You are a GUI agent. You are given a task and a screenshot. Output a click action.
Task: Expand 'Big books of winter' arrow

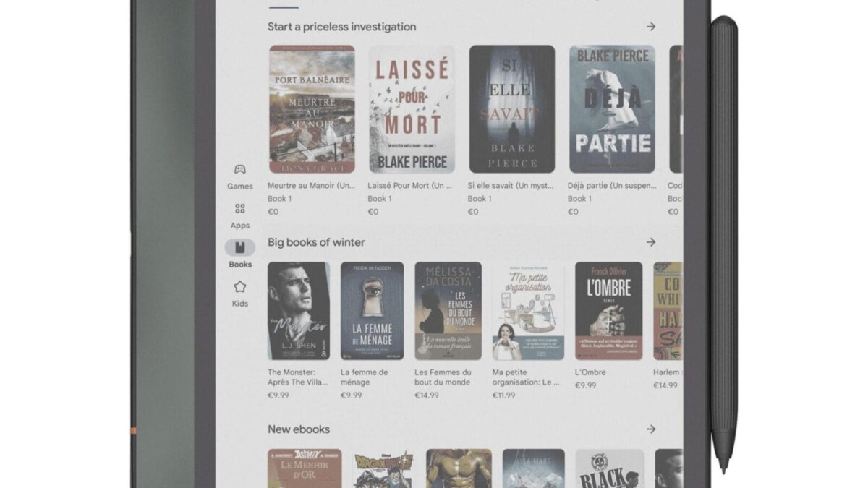tap(651, 242)
